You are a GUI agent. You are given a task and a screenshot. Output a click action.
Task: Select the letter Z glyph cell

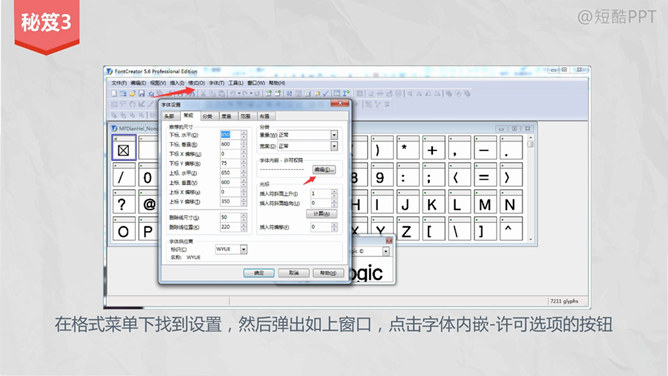point(406,229)
